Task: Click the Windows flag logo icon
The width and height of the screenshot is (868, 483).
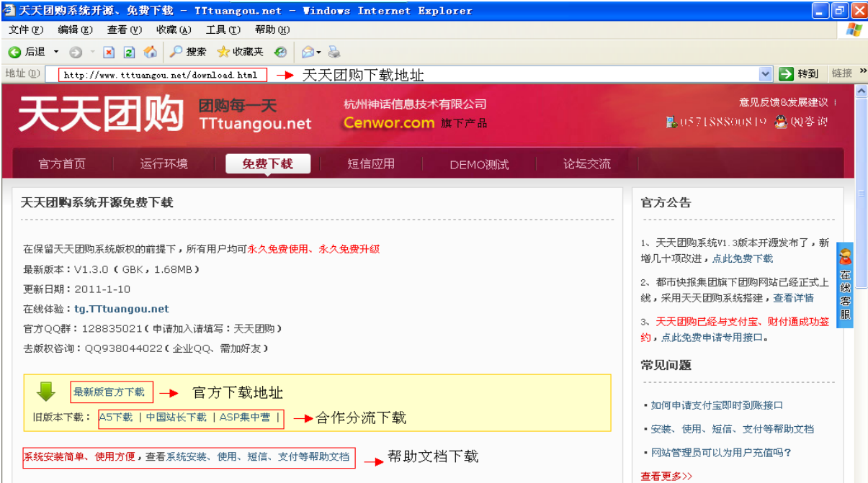Action: pyautogui.click(x=854, y=30)
